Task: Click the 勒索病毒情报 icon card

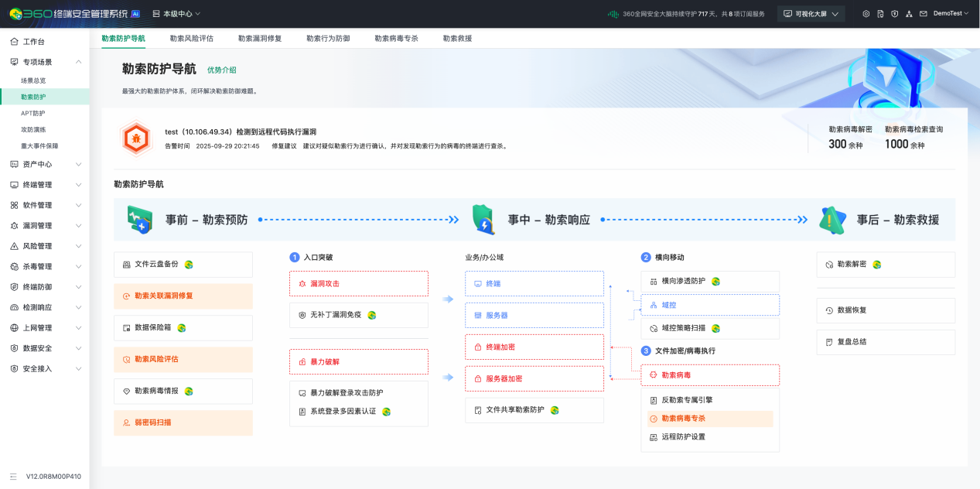Action: (x=183, y=391)
